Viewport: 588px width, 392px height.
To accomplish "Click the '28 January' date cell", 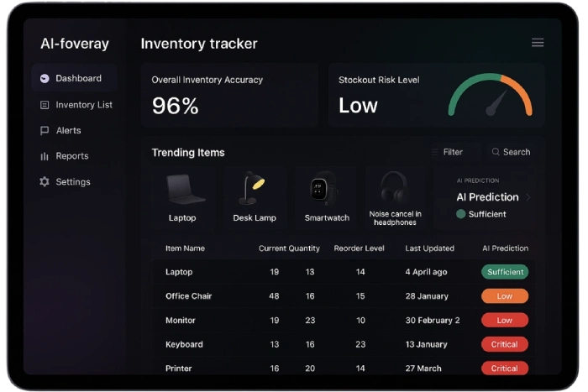I will click(x=427, y=296).
